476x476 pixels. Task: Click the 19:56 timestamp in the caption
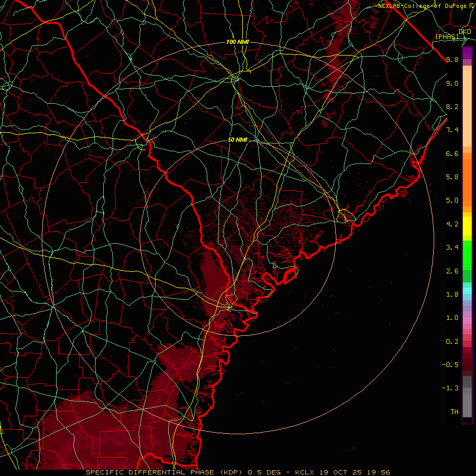pyautogui.click(x=378, y=472)
